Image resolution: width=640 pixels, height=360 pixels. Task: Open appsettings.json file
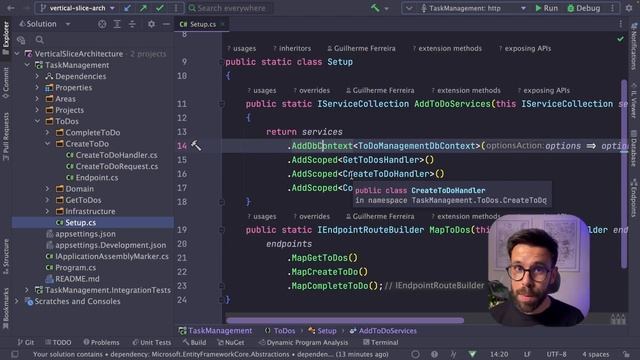pyautogui.click(x=81, y=234)
